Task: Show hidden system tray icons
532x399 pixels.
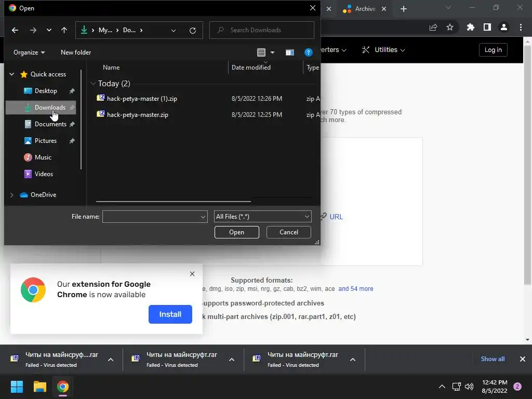Action: (442, 387)
